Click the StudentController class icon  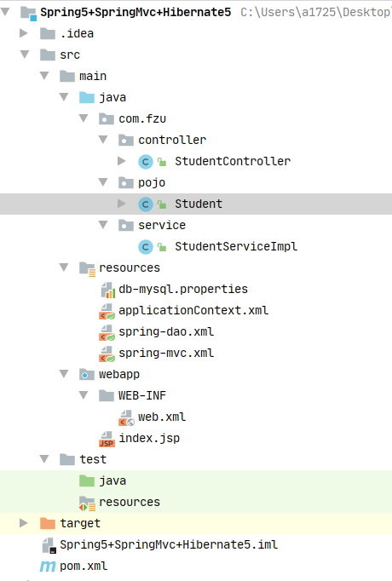coord(146,162)
